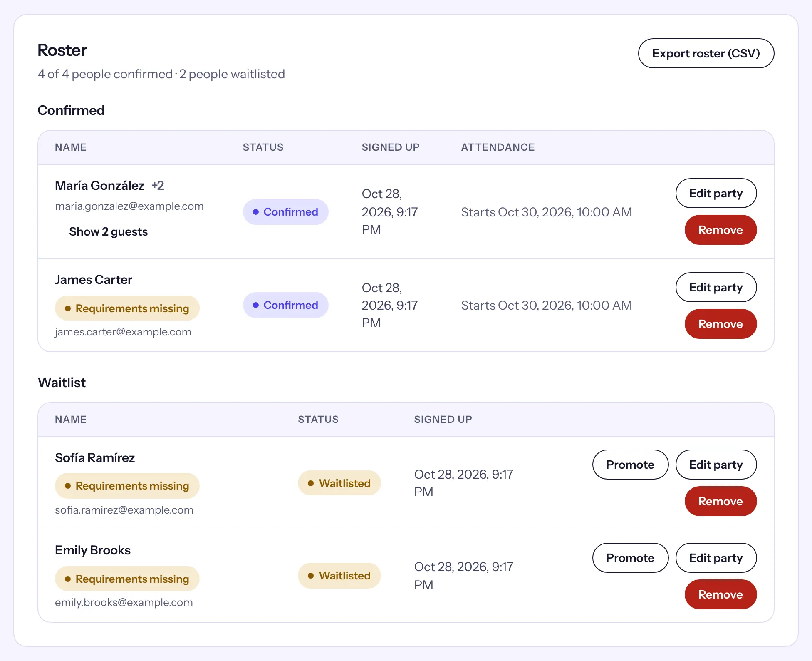Click the +2 guest count next to María González
Viewport: 812px width, 661px height.
[x=158, y=185]
